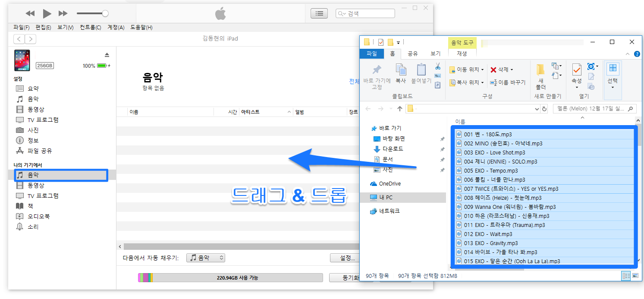Screen dimensions: 644x299
Task: Skip ahead with the iTunes fast-forward button
Action: tap(63, 14)
